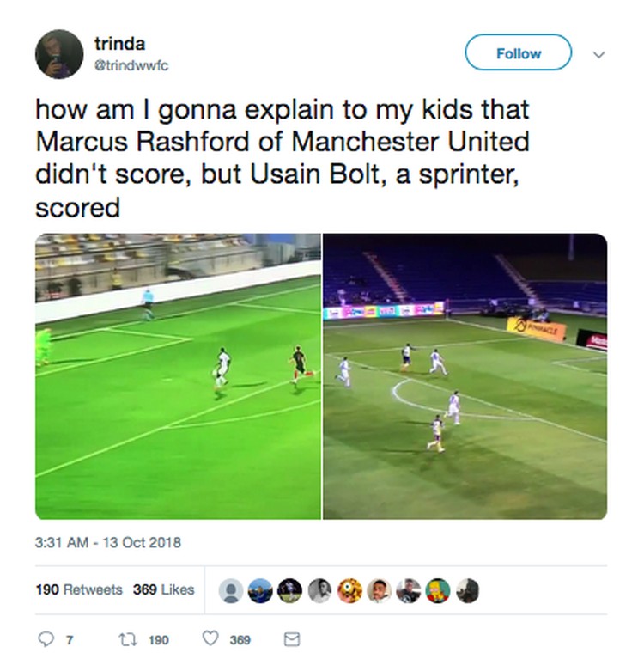Open the left Rashford match image
This screenshot has height=665, width=644.
[x=178, y=376]
